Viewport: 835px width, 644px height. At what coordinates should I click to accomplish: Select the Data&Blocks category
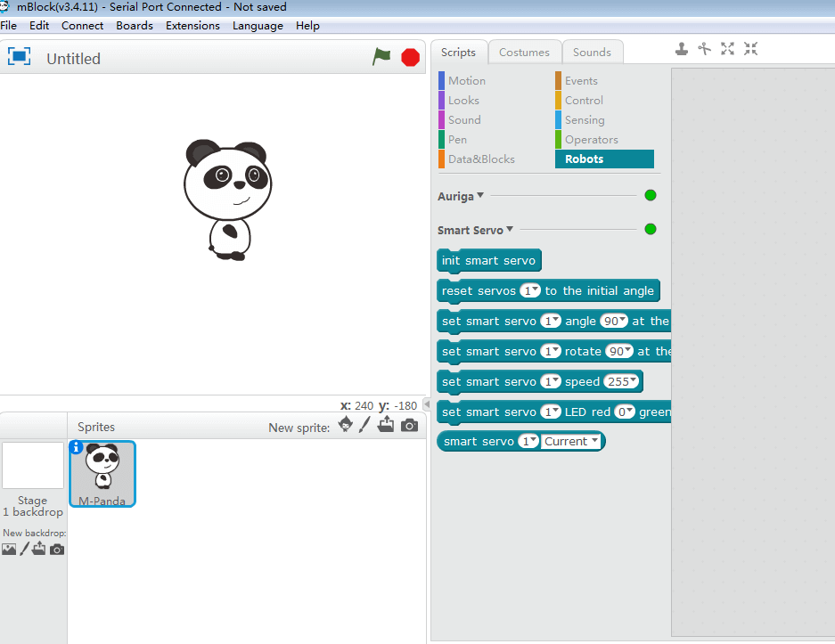(481, 159)
